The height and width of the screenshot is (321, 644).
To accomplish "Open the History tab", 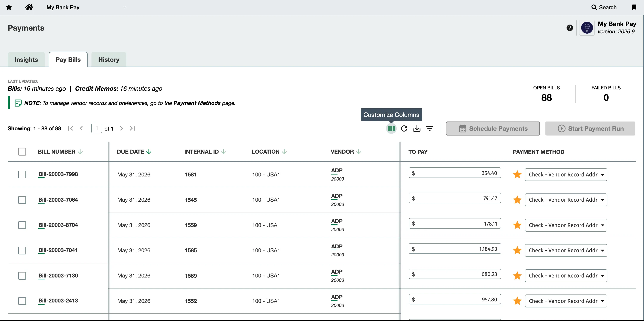I will pos(109,59).
